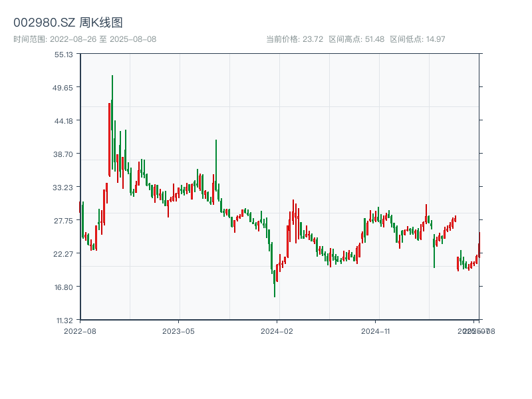Click the 11.32 y-axis price label
532x399 pixels.
(x=64, y=320)
